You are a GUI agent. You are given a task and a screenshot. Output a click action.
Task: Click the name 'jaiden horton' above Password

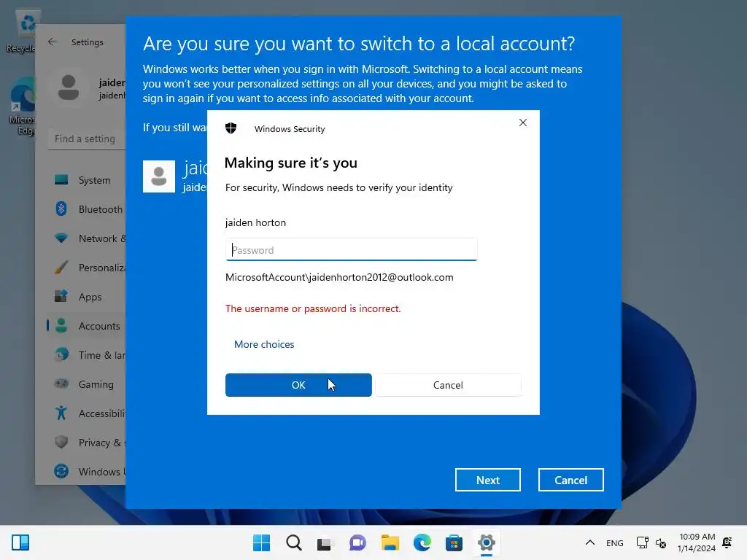click(x=255, y=222)
